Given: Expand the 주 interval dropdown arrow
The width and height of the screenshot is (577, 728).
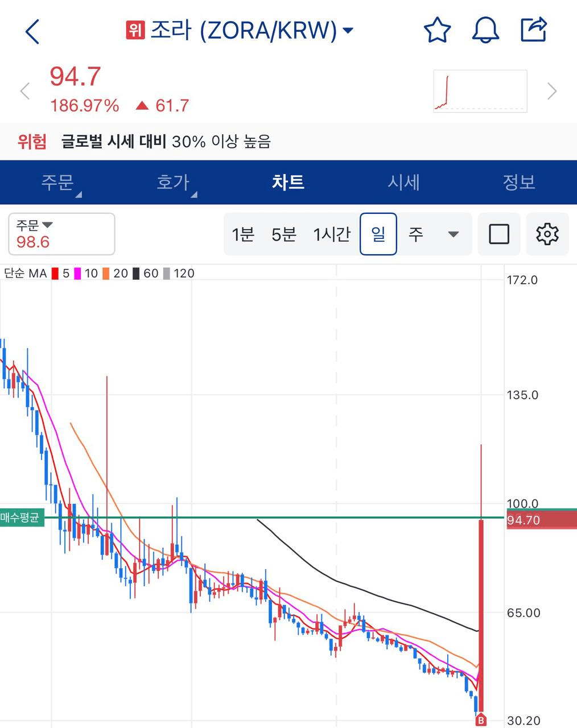Looking at the screenshot, I should pyautogui.click(x=454, y=234).
